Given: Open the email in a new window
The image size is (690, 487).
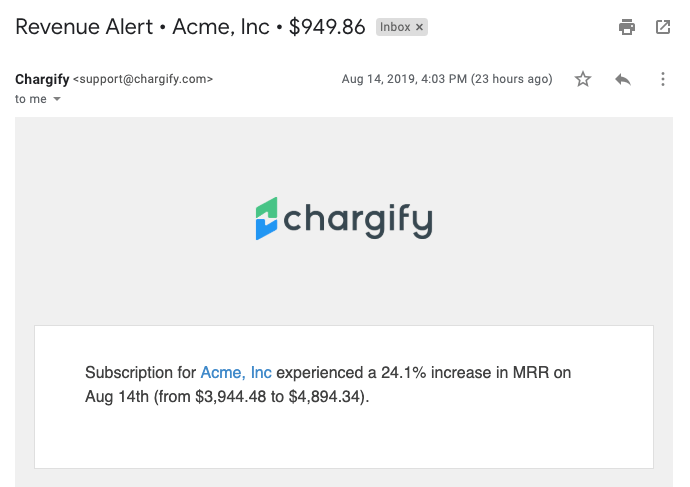Looking at the screenshot, I should point(663,27).
